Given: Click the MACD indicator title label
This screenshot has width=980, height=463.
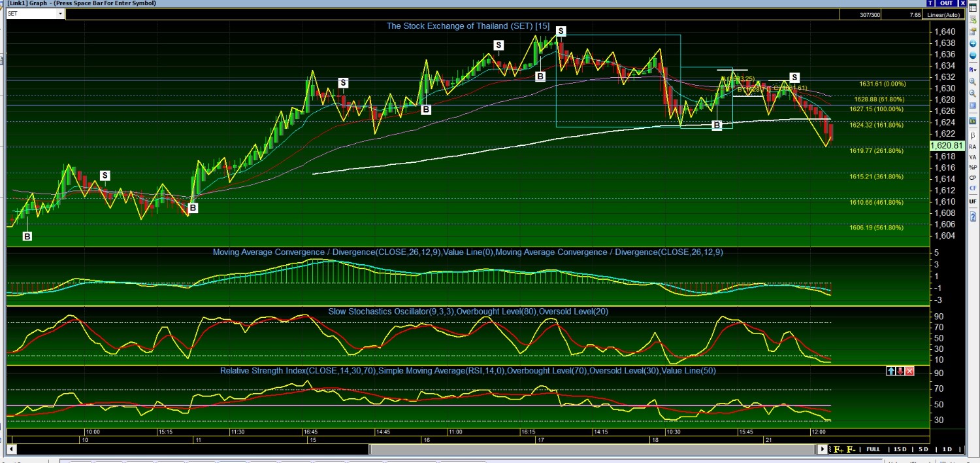Looking at the screenshot, I should click(468, 252).
